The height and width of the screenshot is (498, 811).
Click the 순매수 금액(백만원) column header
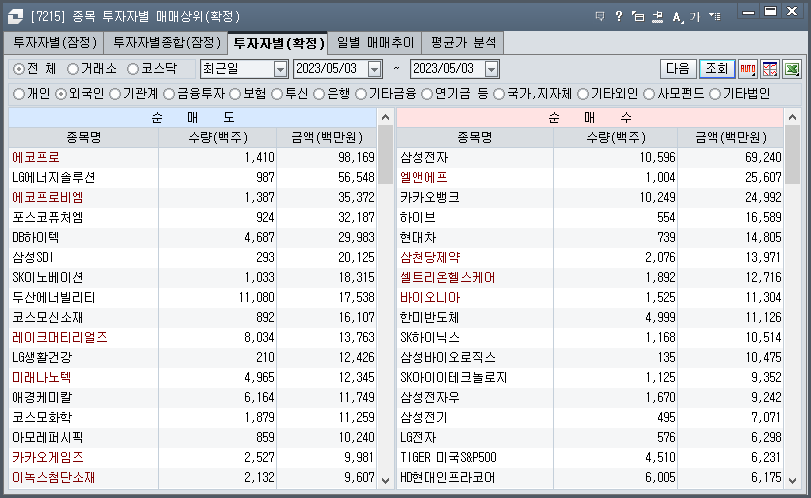[x=731, y=138]
